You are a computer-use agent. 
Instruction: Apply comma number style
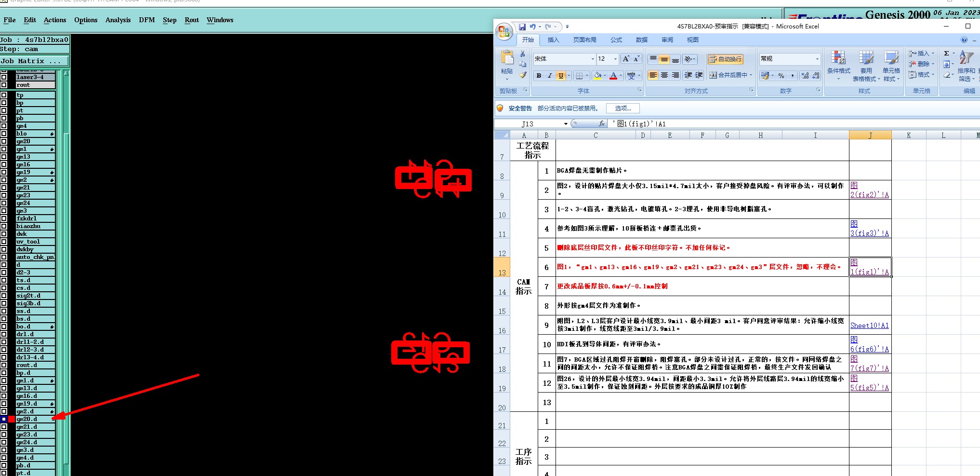pyautogui.click(x=792, y=76)
